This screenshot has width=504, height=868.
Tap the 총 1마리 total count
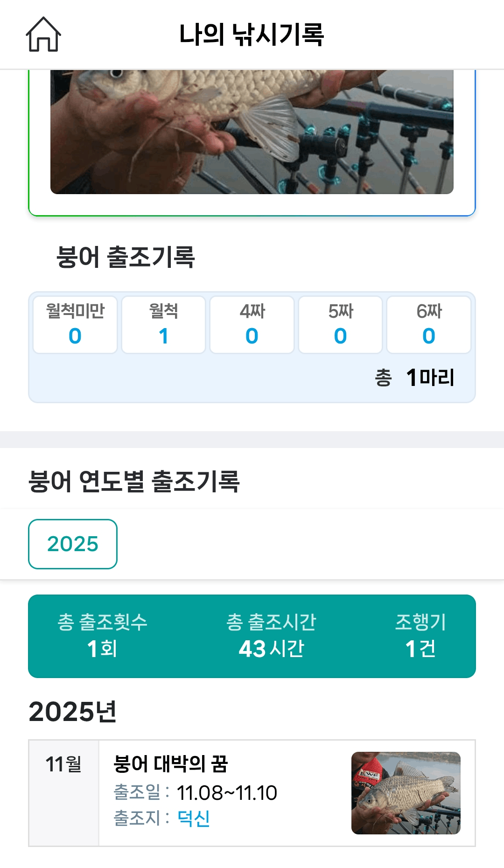[414, 378]
